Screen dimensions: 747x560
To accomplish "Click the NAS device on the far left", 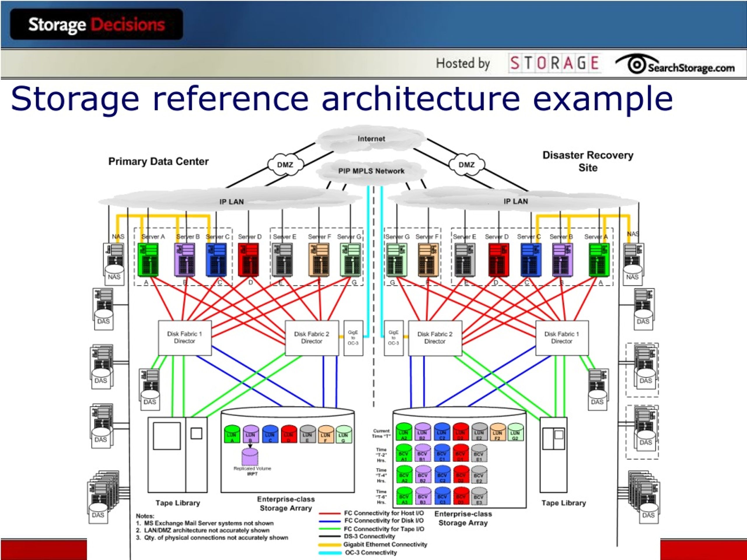I will (114, 264).
